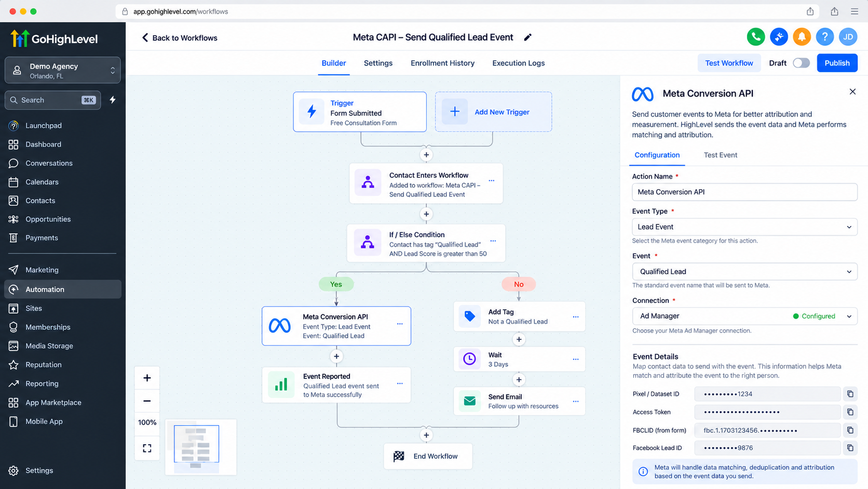This screenshot has height=489, width=868.
Task: Add step after Meta Conversion API node
Action: click(x=336, y=356)
